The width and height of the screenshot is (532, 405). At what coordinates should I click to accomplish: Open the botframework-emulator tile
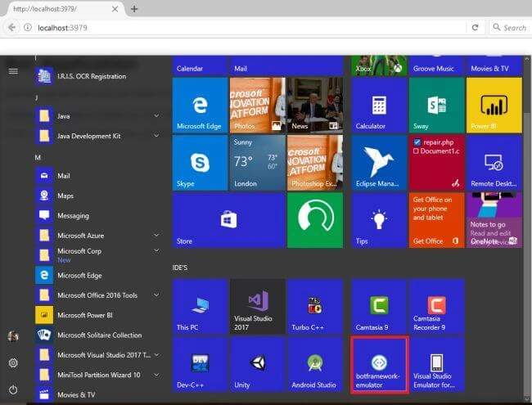click(x=379, y=365)
